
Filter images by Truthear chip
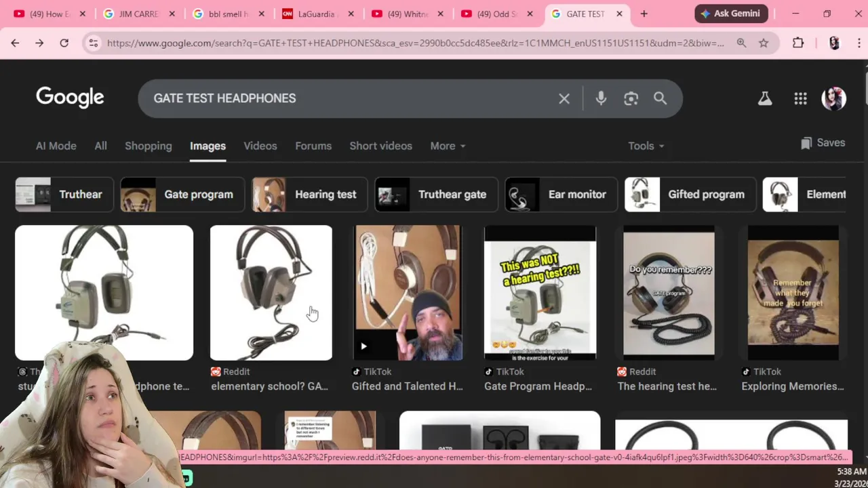click(64, 195)
